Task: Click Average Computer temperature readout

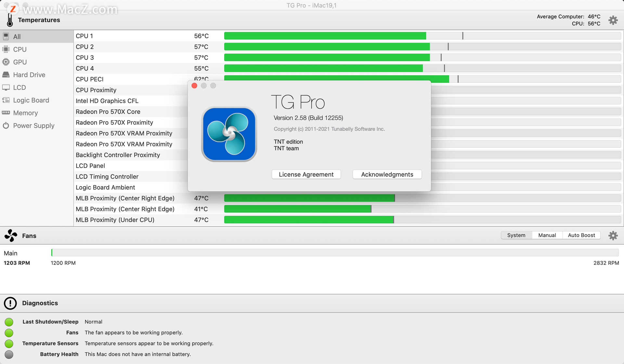Action: pyautogui.click(x=568, y=17)
